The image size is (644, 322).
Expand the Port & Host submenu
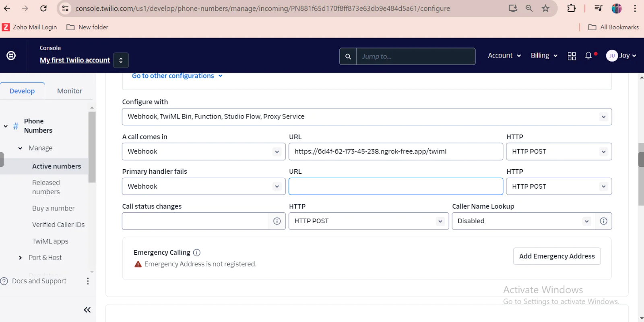coord(20,258)
